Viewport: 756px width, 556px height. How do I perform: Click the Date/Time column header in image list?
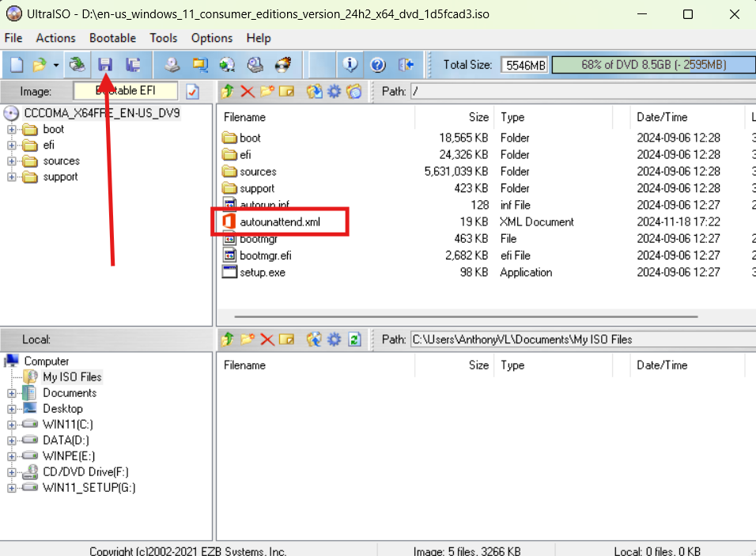tap(662, 117)
